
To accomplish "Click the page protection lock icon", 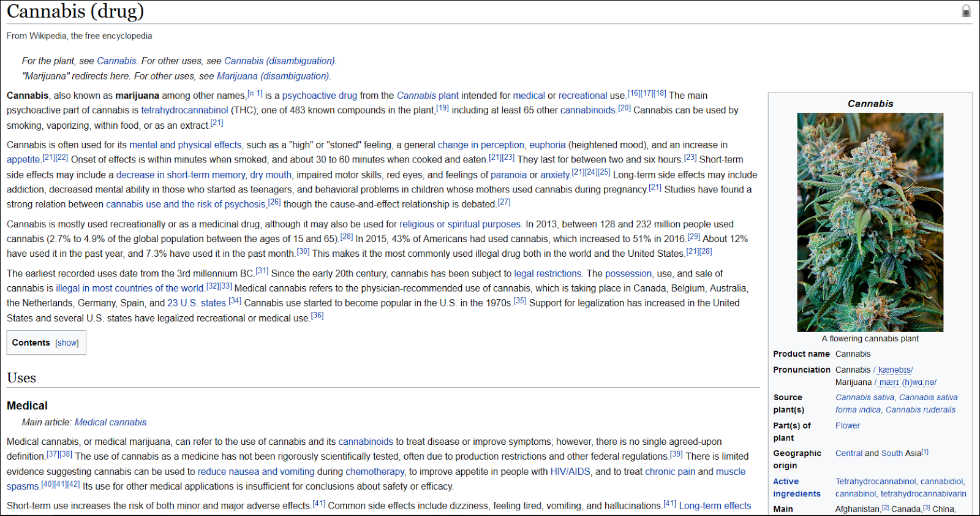I will tap(966, 11).
